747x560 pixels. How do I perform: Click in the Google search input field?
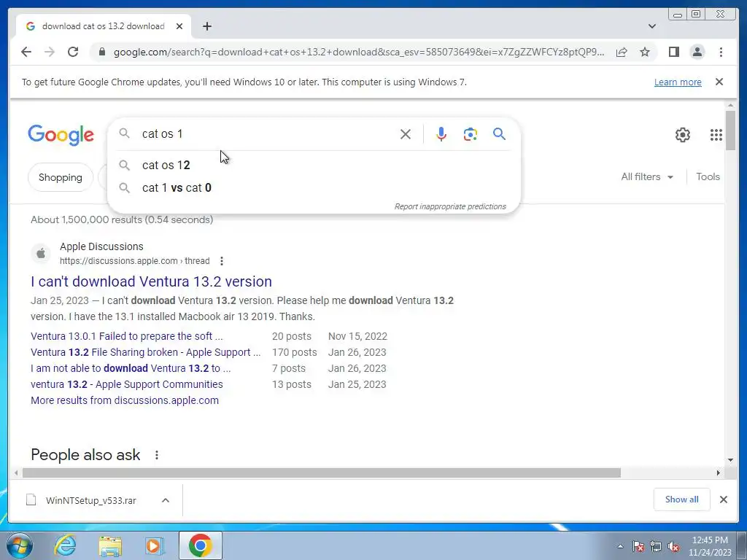(267, 134)
